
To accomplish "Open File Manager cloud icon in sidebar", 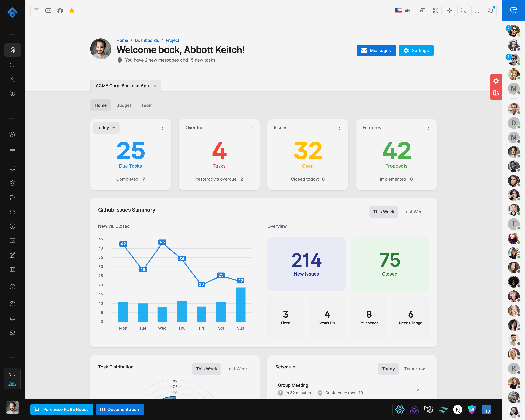I will (x=12, y=212).
